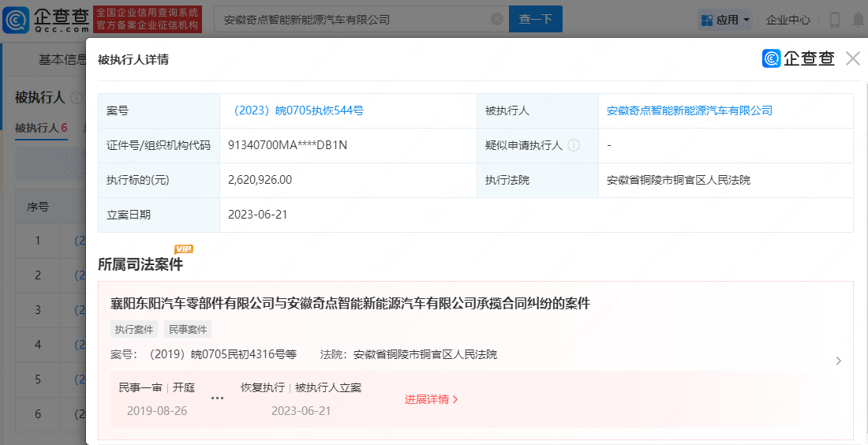Click the 序号 column header

click(x=38, y=207)
